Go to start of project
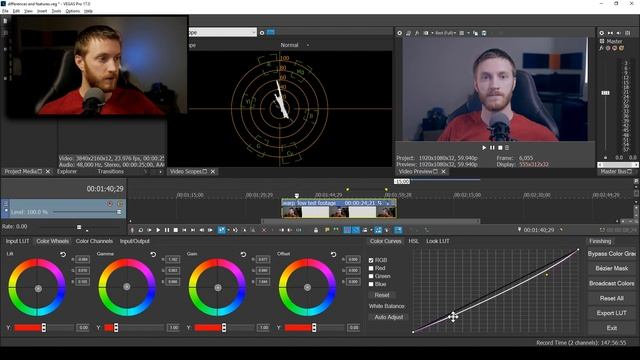This screenshot has width=640, height=360. pos(184,230)
